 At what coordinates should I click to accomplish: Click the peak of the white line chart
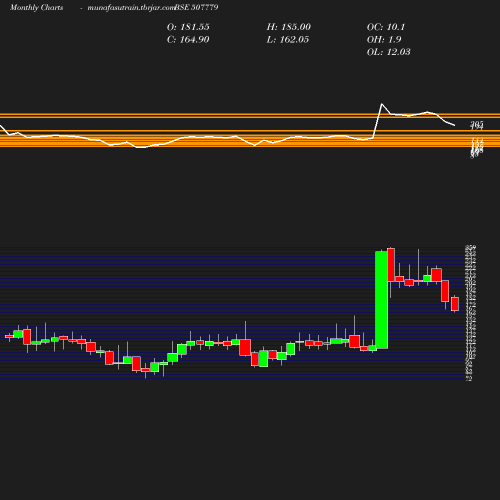[382, 104]
